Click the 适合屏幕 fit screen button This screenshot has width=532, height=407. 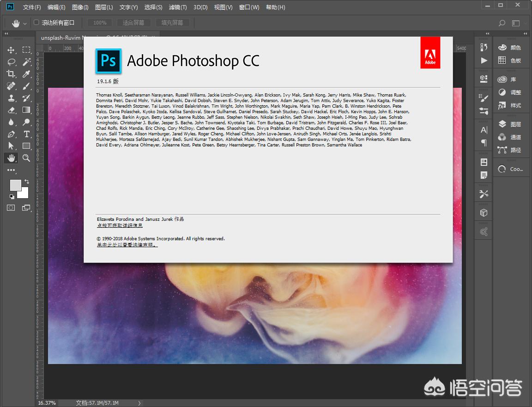[x=133, y=23]
